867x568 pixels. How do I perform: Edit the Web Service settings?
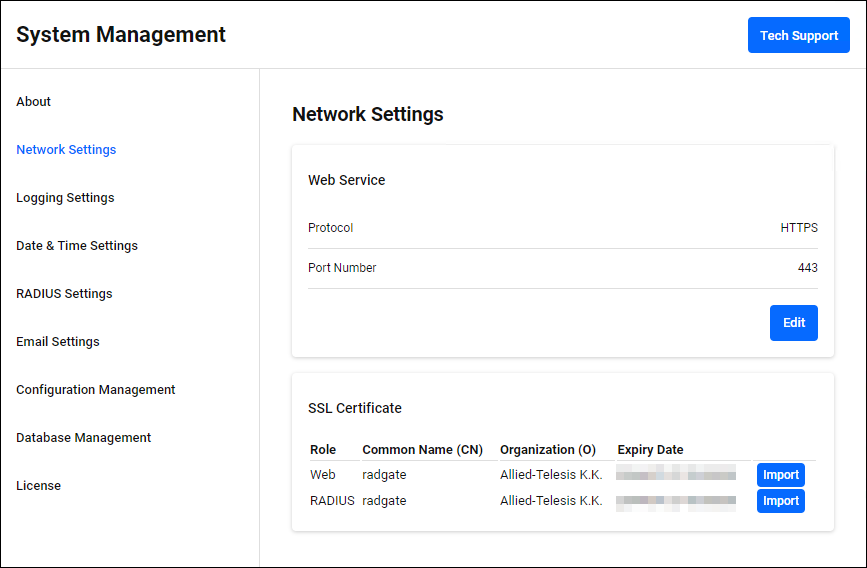[793, 323]
